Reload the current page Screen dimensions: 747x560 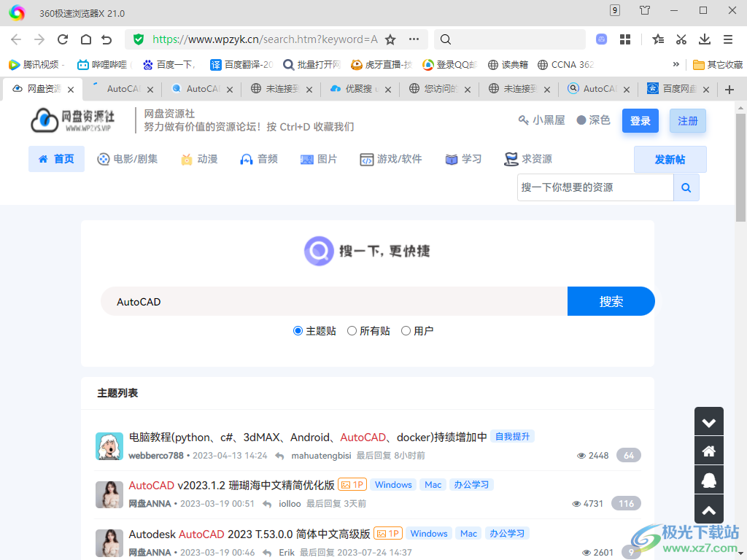[x=63, y=39]
